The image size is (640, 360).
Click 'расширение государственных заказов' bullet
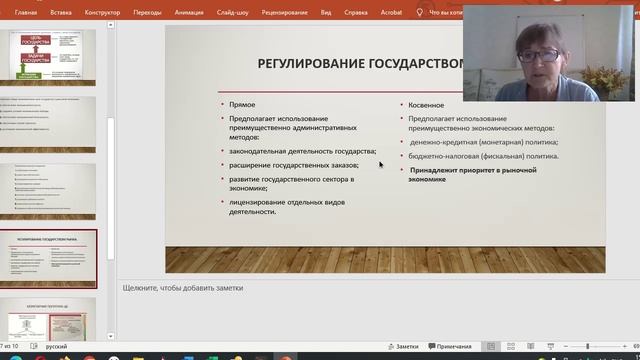click(294, 165)
